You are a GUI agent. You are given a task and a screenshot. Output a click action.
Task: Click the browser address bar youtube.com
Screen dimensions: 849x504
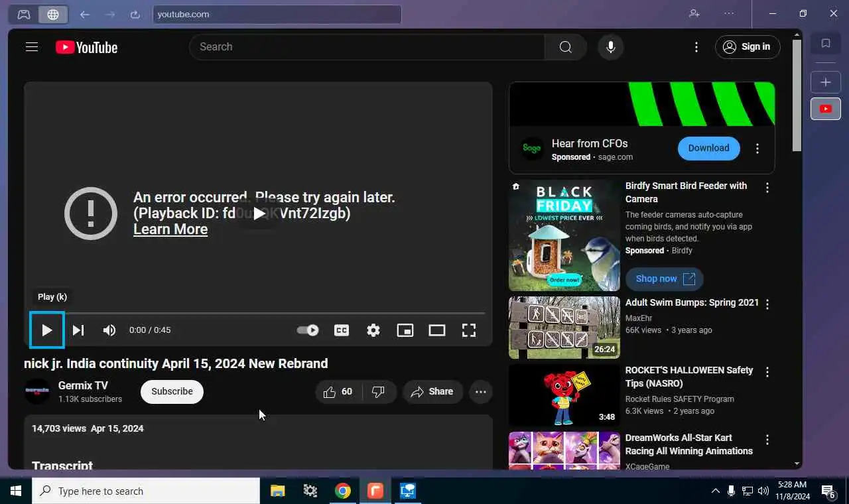(x=277, y=14)
